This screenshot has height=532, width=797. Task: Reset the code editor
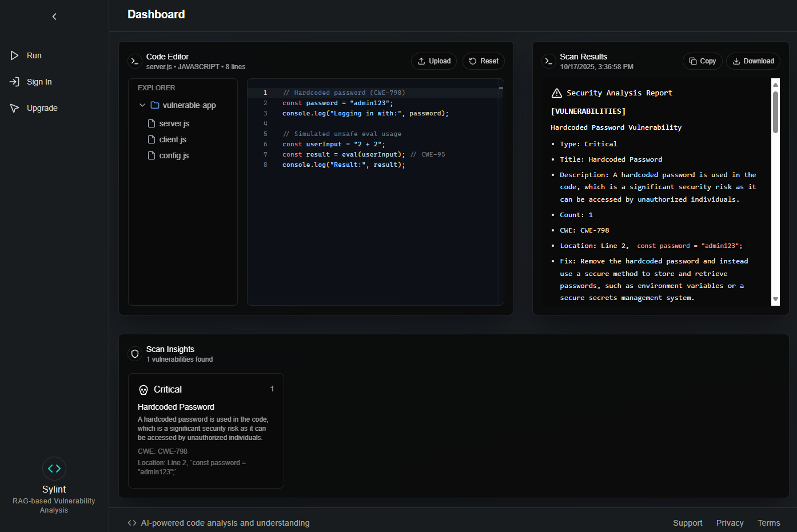tap(483, 61)
